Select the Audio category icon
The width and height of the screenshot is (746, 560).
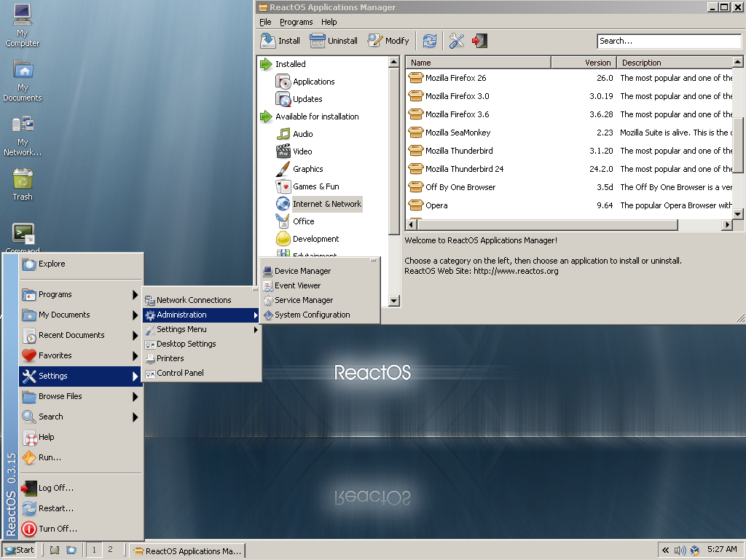(283, 134)
